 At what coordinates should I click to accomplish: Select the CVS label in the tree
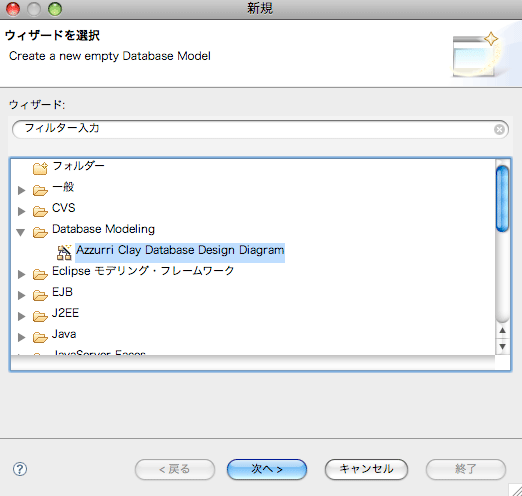[64, 208]
